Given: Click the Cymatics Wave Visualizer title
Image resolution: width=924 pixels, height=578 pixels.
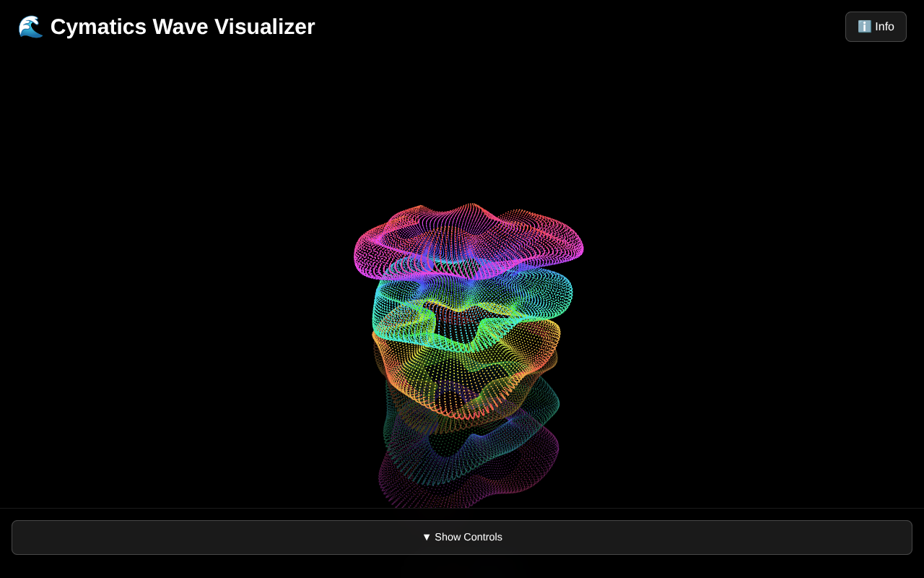Looking at the screenshot, I should (183, 27).
